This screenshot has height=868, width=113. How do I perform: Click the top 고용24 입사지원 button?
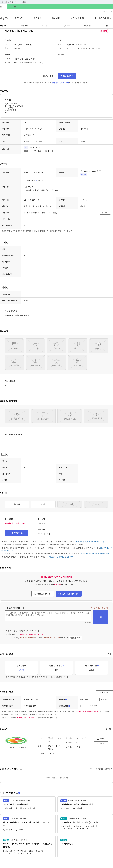click(x=67, y=76)
